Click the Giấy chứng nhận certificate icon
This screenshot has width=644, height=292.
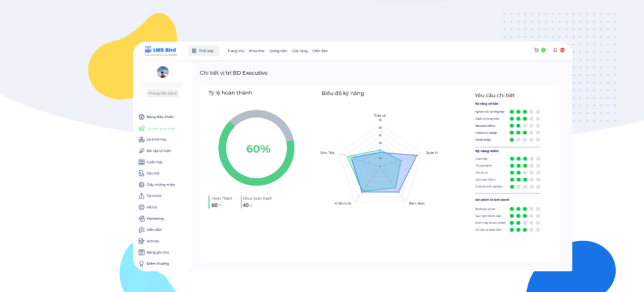click(141, 185)
